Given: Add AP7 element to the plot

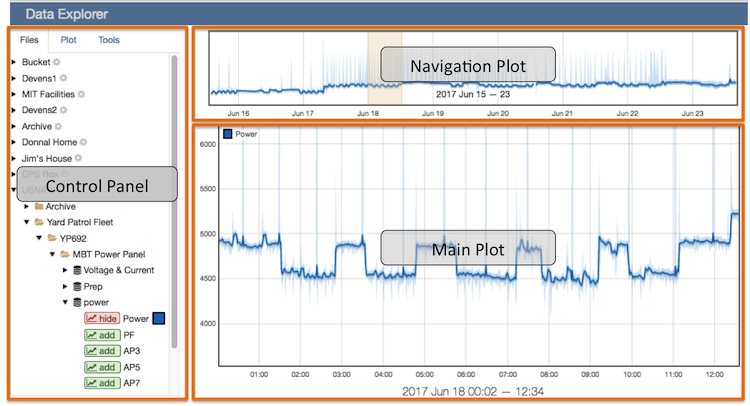Looking at the screenshot, I should tap(102, 383).
